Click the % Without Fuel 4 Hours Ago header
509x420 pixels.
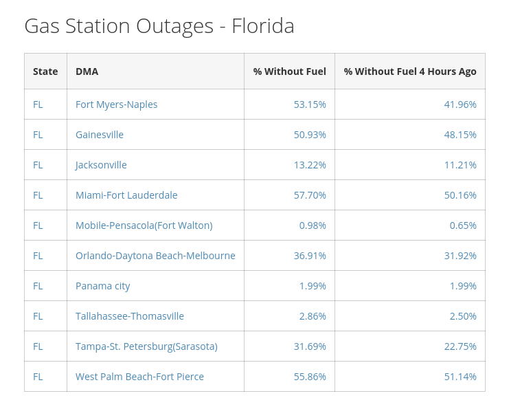(410, 71)
